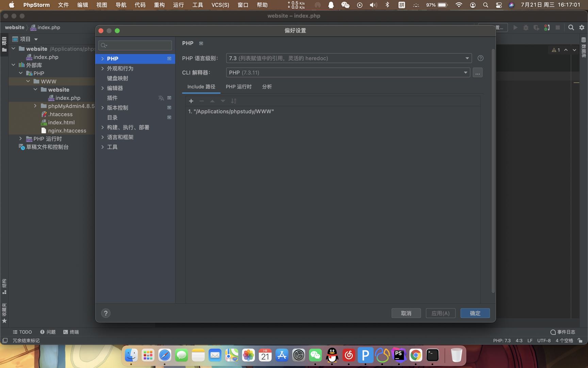Open WeChat from the dock
588x368 pixels.
pyautogui.click(x=315, y=355)
